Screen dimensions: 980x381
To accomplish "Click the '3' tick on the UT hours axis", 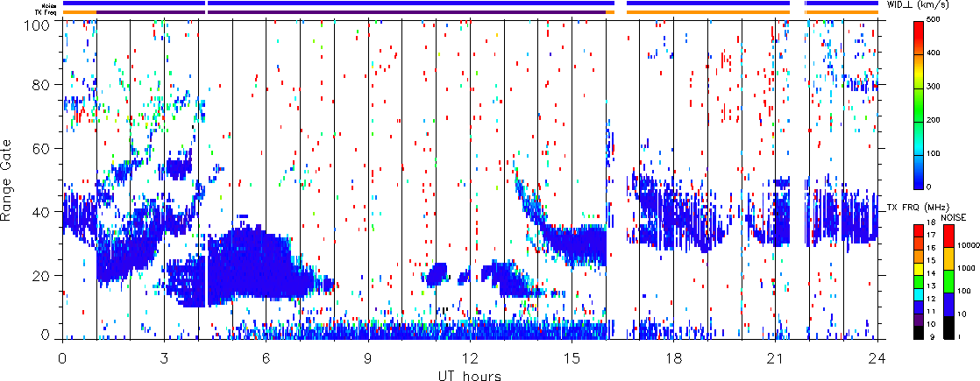I will pyautogui.click(x=165, y=359).
